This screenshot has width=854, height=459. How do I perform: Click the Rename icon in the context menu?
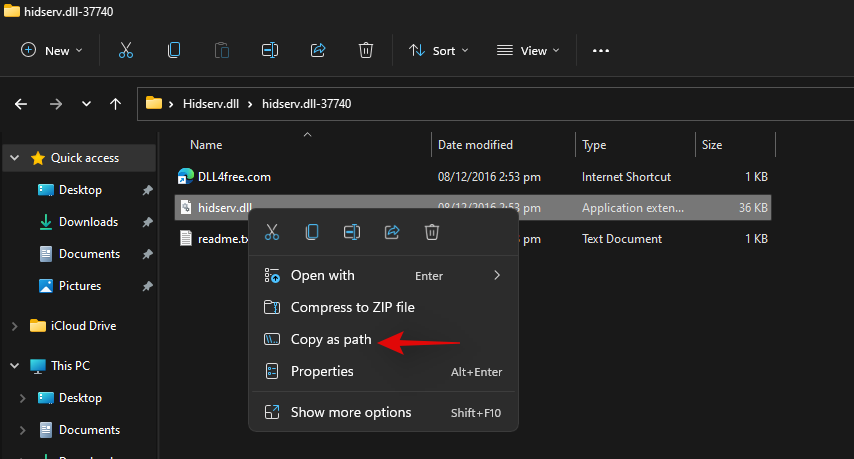tap(352, 232)
